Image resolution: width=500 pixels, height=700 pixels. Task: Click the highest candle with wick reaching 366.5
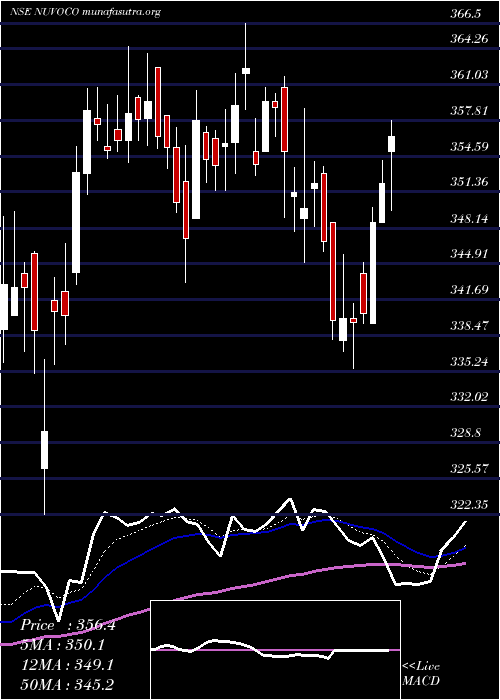coord(246,71)
